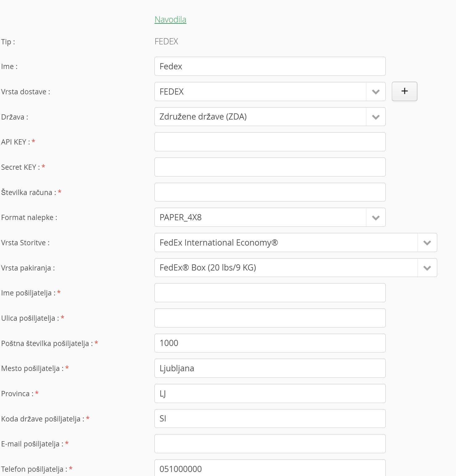Expand the Format nalepke dropdown arrow
This screenshot has height=476, width=456.
click(x=376, y=218)
